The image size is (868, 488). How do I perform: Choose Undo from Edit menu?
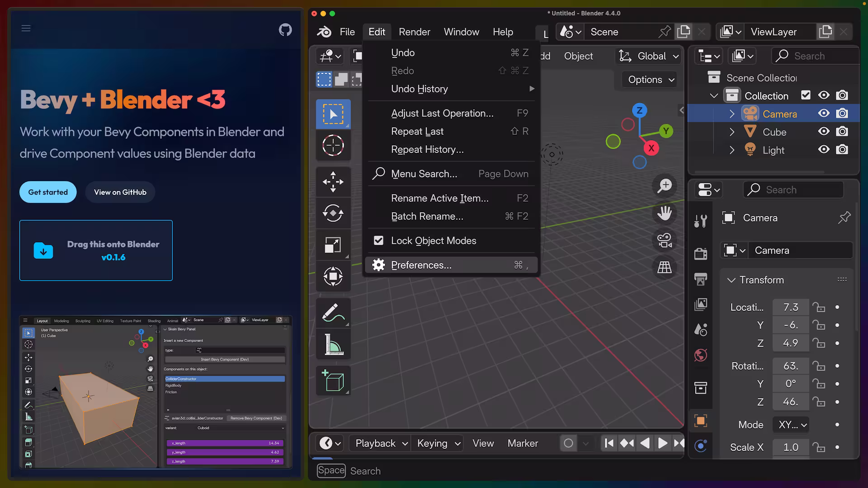[451, 53]
